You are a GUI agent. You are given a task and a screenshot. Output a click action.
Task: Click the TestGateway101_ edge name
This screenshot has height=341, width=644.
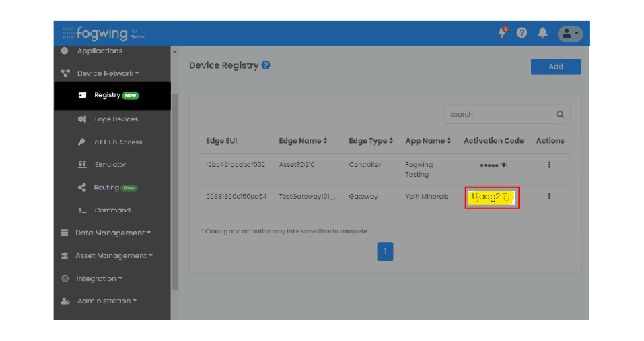tap(308, 197)
